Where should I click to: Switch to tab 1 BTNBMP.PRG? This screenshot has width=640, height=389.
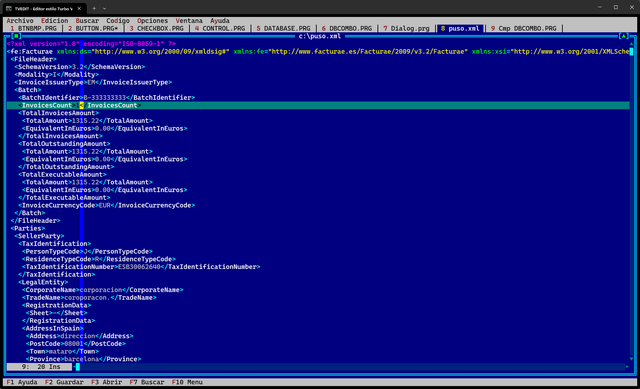point(33,28)
